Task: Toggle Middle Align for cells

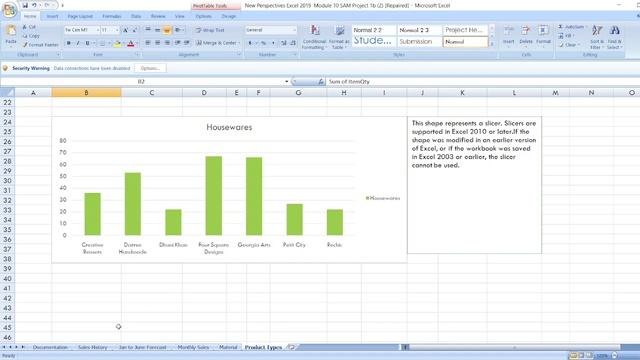Action: (157, 30)
